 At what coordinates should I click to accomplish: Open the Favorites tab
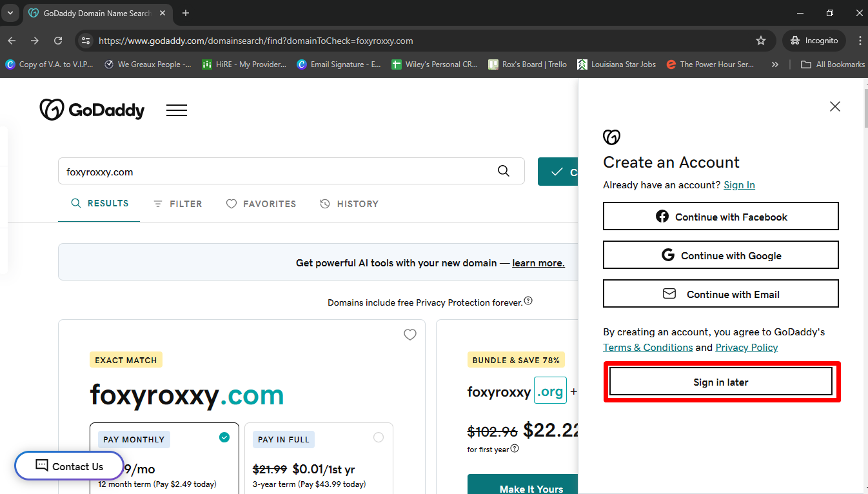(261, 204)
